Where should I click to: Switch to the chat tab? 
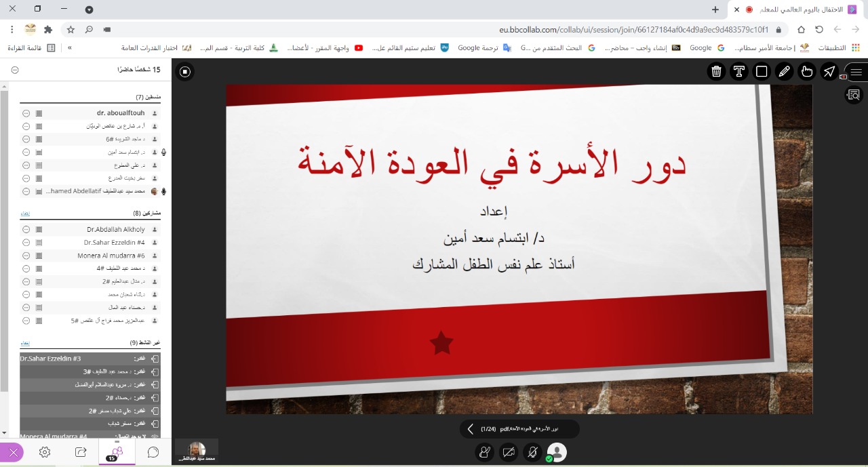click(153, 452)
